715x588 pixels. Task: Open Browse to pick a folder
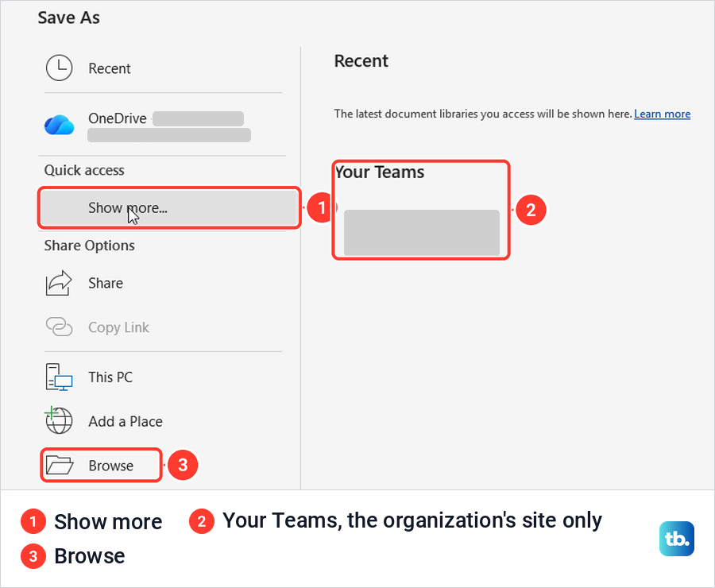101,466
